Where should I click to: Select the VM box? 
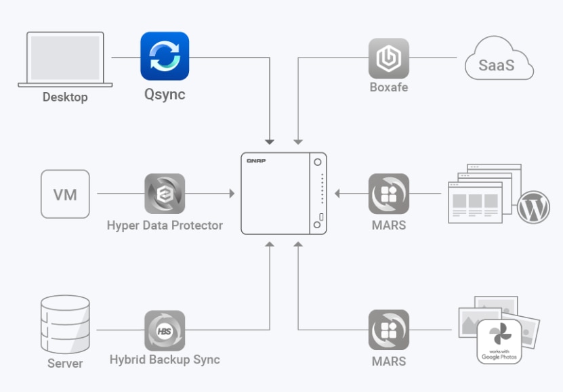coord(65,194)
